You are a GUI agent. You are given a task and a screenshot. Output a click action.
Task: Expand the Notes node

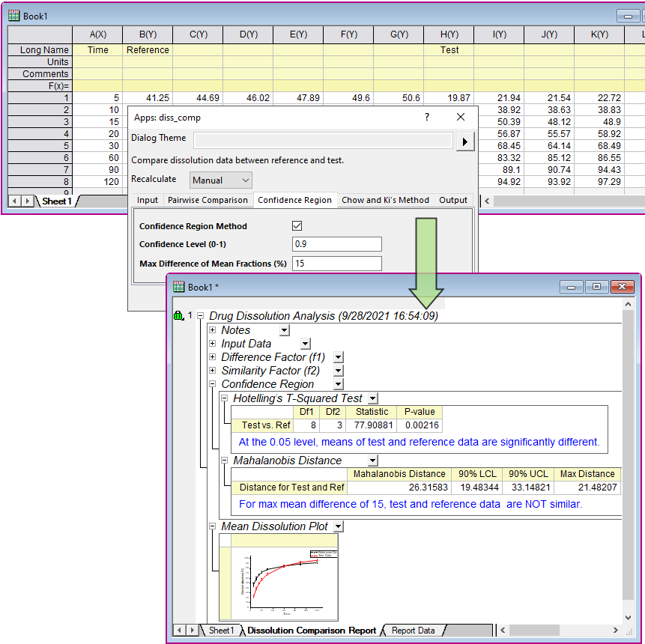[212, 329]
